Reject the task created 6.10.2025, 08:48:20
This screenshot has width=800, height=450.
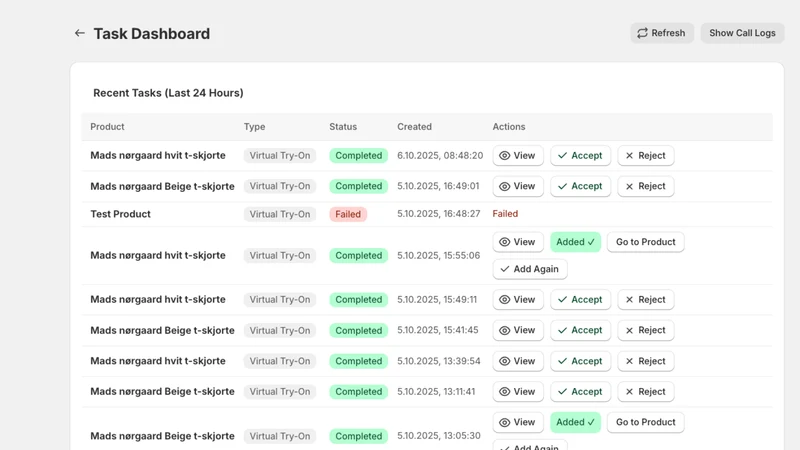645,156
